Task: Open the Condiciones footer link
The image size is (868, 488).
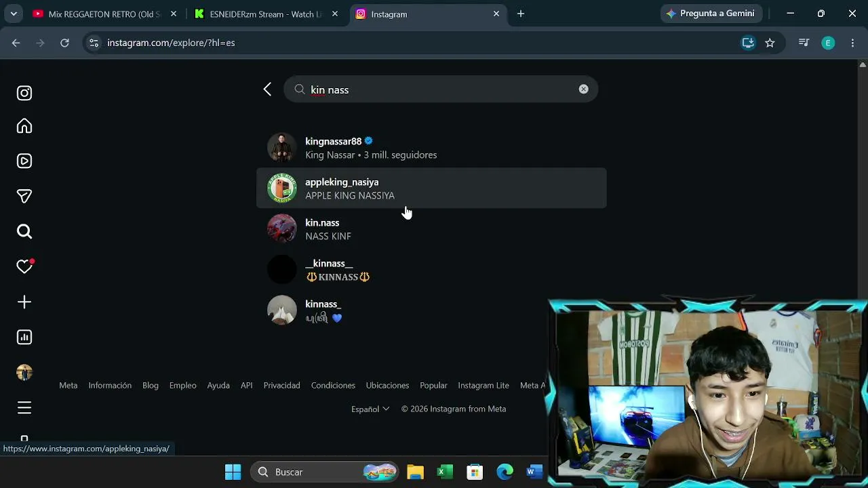Action: click(x=333, y=386)
